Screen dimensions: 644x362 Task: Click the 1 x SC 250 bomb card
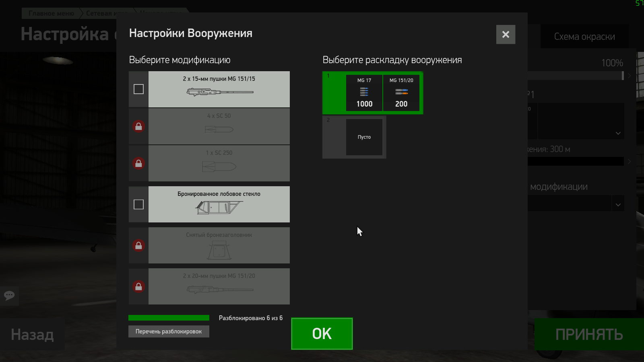point(219,163)
